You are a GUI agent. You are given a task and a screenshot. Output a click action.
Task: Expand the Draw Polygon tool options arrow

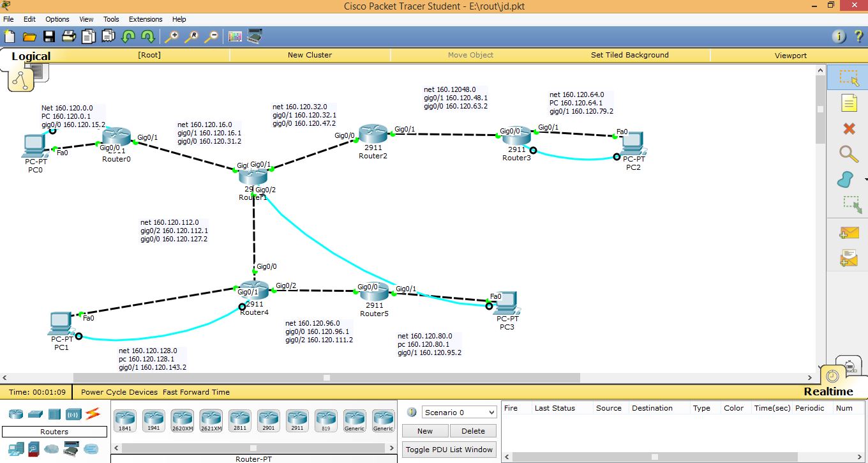(x=865, y=180)
